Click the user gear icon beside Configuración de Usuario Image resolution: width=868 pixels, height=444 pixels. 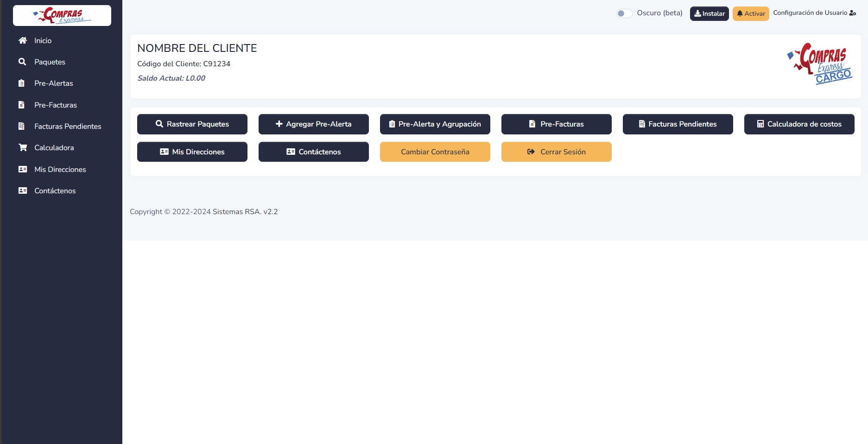click(x=852, y=13)
